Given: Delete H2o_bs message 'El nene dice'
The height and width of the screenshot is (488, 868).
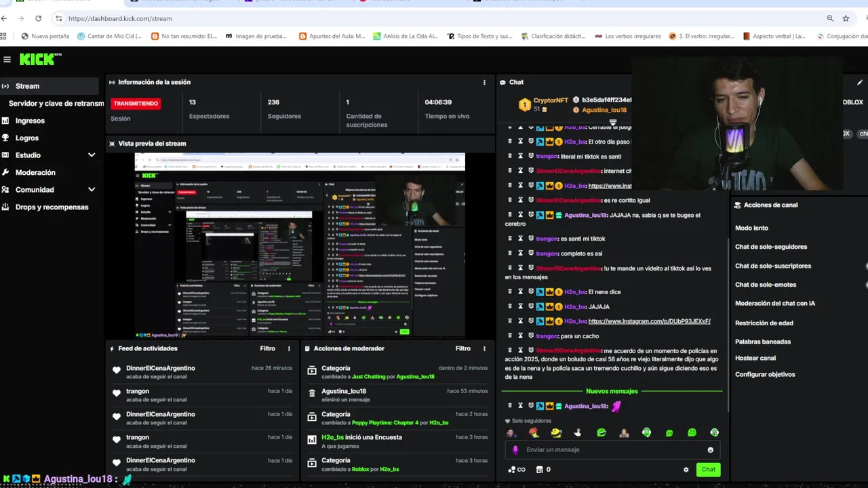Looking at the screenshot, I should click(x=510, y=291).
